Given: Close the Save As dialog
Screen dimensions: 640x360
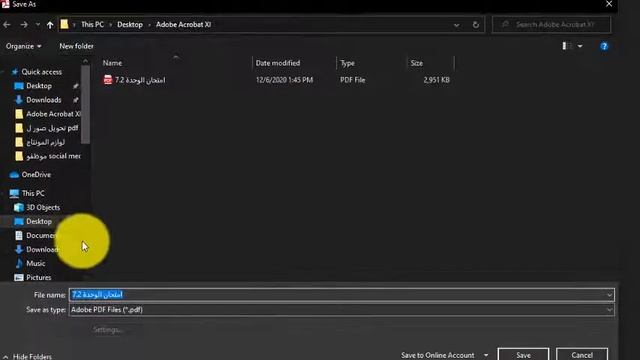Looking at the screenshot, I should tap(609, 4).
